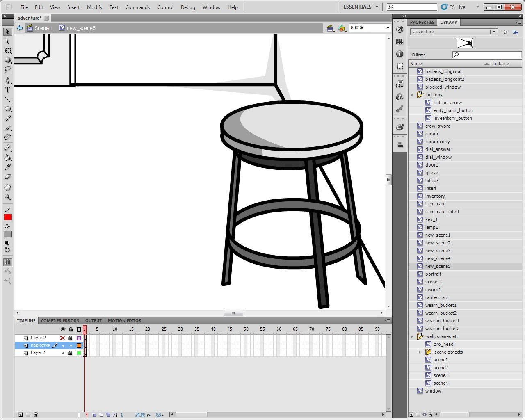The width and height of the screenshot is (525, 420).
Task: Select the Eyedropper tool
Action: [x=7, y=167]
